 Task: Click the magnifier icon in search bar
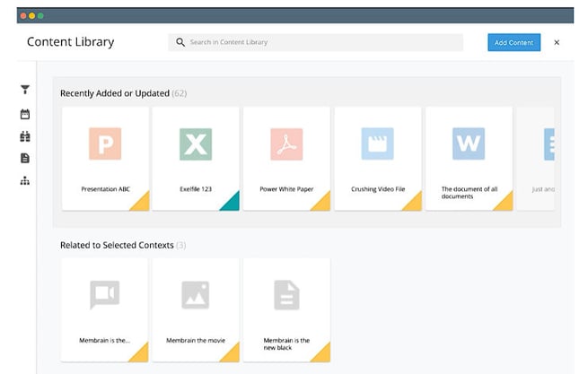click(180, 42)
